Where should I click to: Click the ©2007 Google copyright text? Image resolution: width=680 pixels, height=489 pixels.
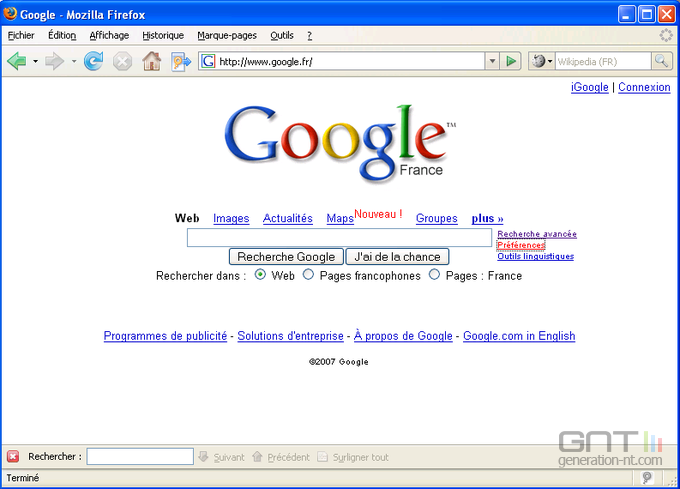click(x=339, y=362)
